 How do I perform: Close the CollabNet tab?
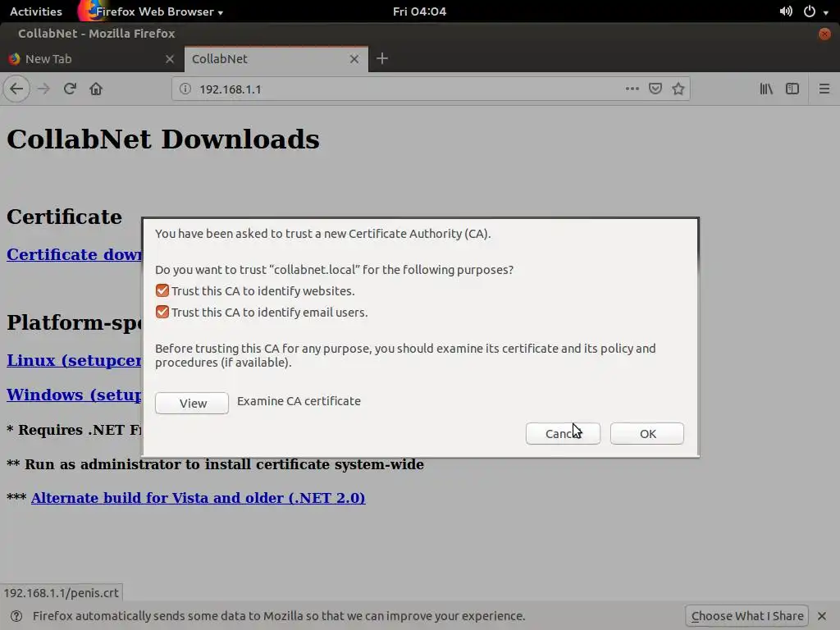(354, 59)
